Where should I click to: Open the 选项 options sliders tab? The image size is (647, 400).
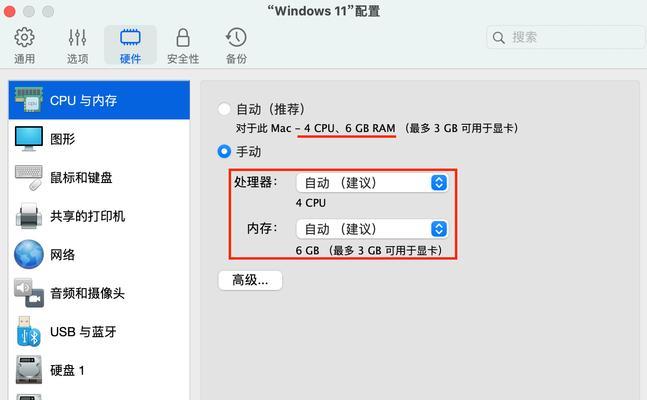[x=78, y=45]
